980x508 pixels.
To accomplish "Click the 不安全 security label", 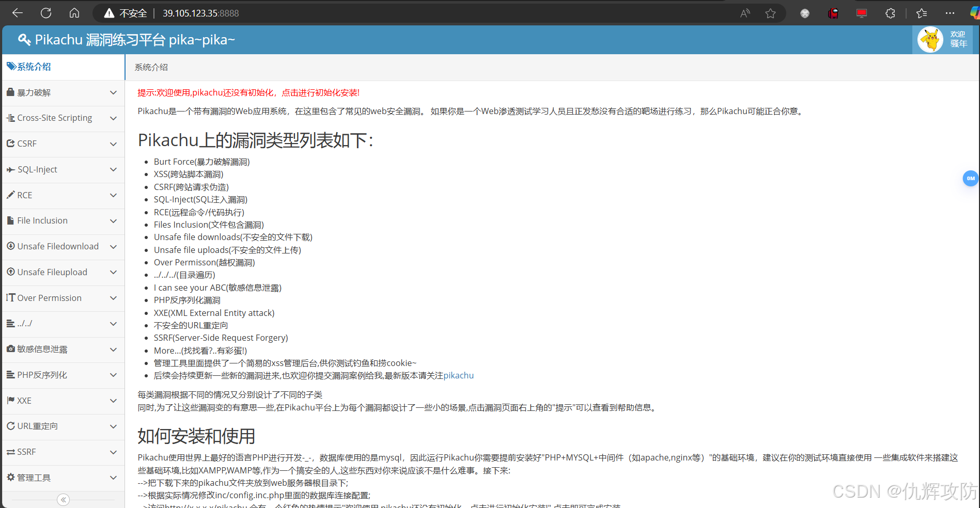I will [x=133, y=13].
